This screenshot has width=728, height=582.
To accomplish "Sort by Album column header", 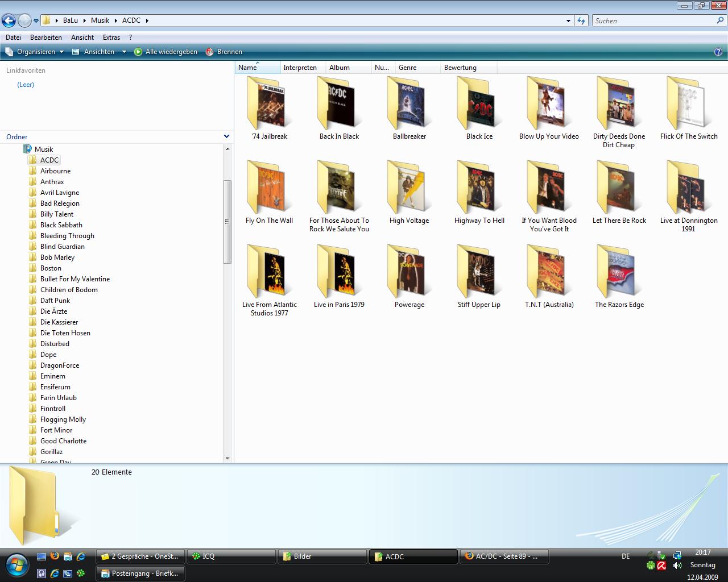I will [x=349, y=68].
